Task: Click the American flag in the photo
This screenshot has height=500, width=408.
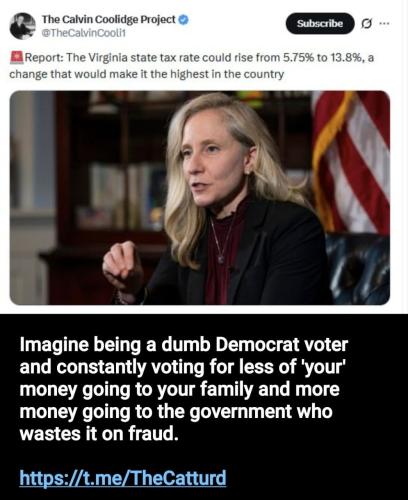Action: 351,160
